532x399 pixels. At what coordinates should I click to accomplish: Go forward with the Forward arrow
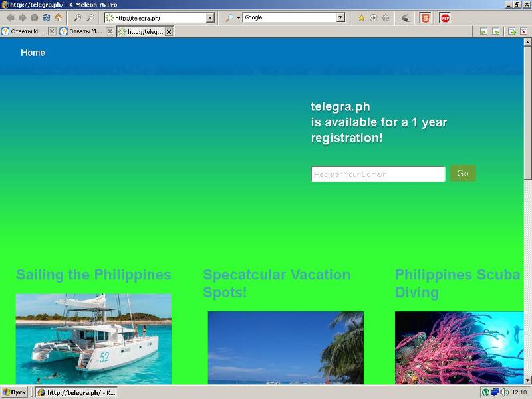(23, 18)
